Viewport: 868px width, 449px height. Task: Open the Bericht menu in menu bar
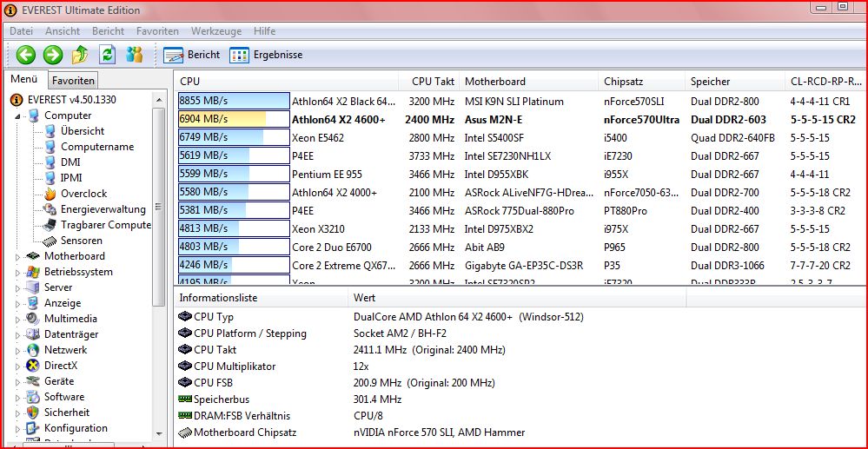click(x=108, y=31)
